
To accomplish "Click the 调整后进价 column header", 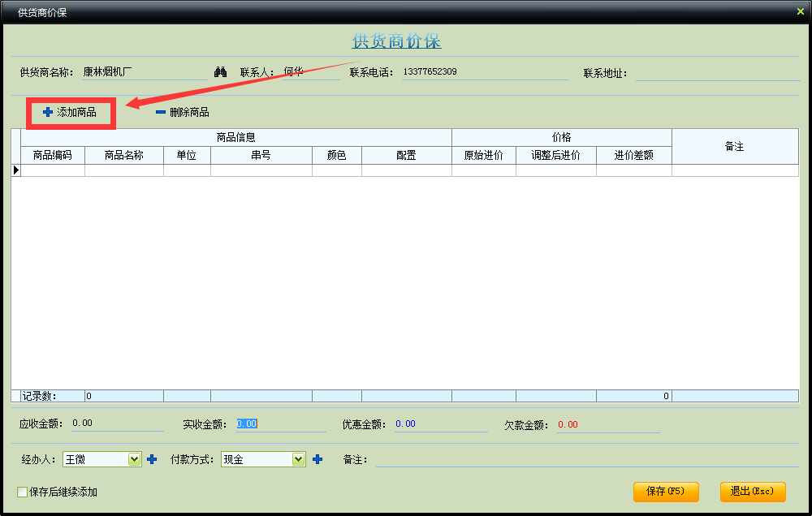I will pos(555,155).
